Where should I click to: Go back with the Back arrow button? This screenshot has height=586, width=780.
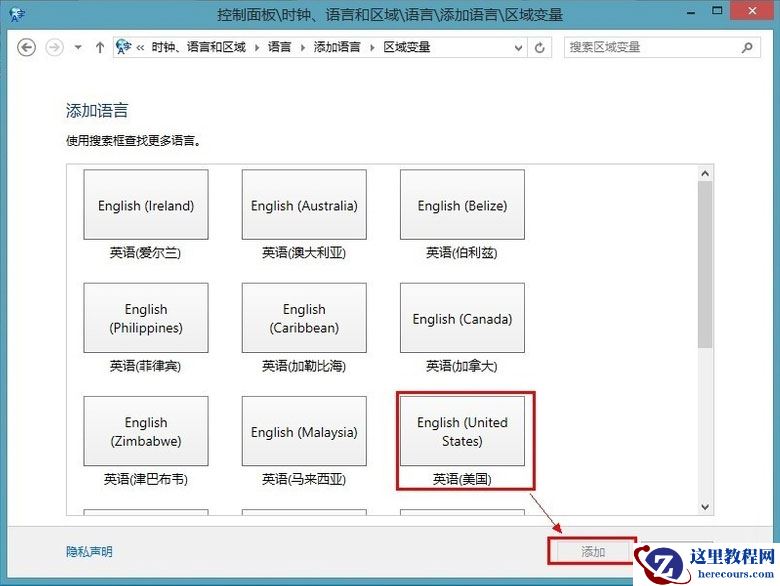coord(26,47)
